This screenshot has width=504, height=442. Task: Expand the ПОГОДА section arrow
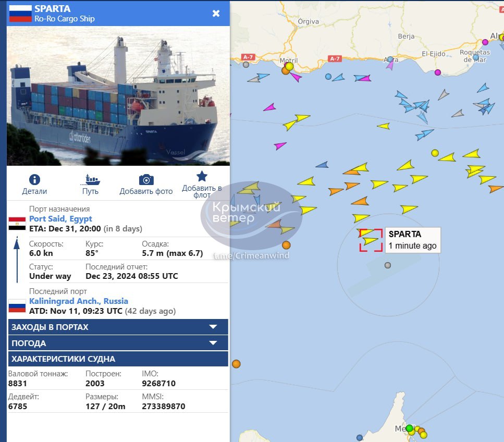[213, 343]
